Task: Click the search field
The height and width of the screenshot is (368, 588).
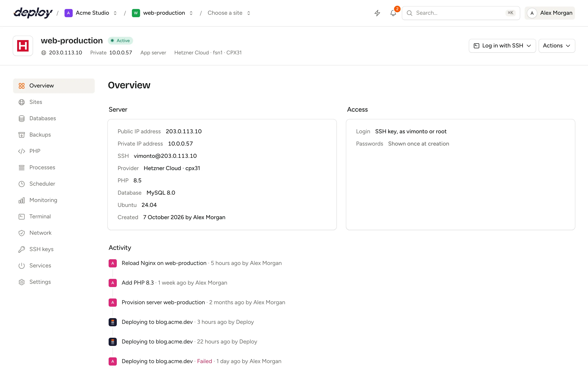Action: click(x=461, y=13)
